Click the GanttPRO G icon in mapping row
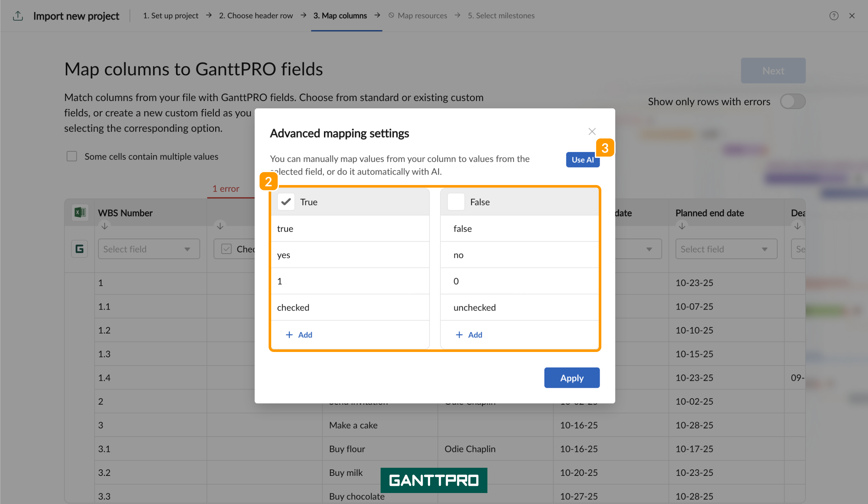Screen dimensions: 868x504 80,248
